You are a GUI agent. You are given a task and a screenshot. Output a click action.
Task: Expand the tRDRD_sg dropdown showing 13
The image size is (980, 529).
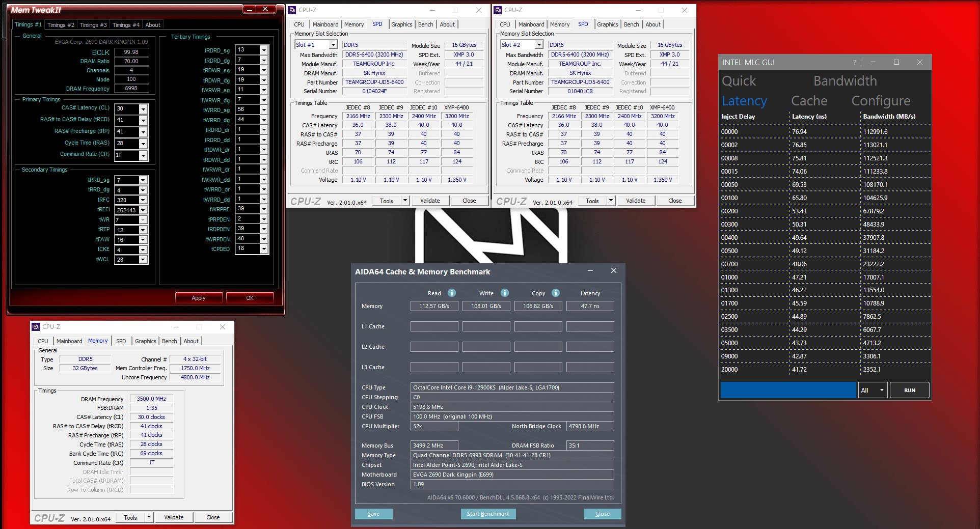[264, 50]
